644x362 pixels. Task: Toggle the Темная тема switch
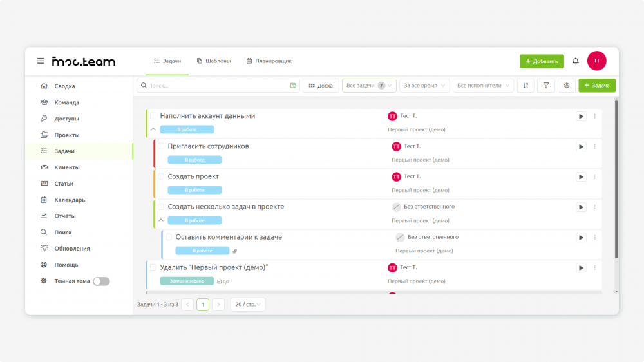click(101, 281)
